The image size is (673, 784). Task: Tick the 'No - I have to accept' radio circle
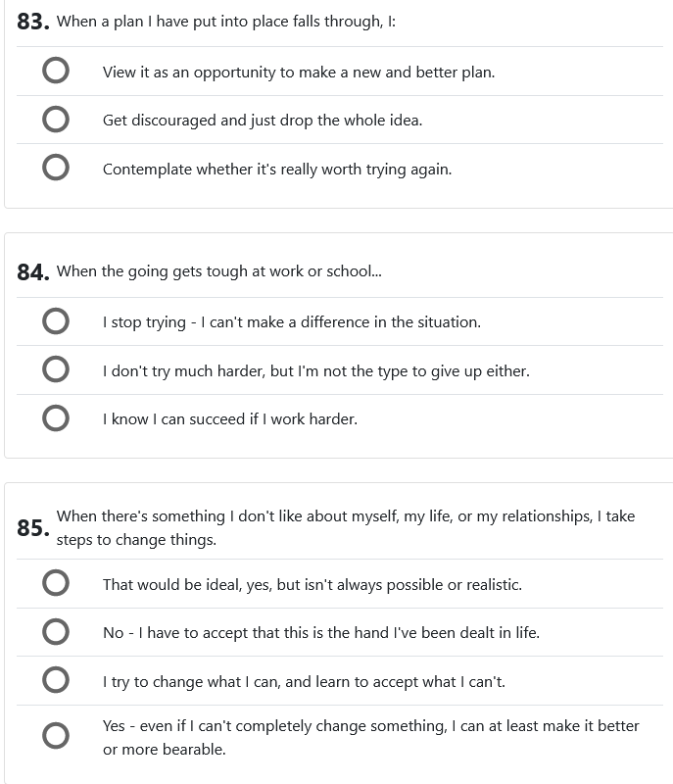tap(56, 632)
